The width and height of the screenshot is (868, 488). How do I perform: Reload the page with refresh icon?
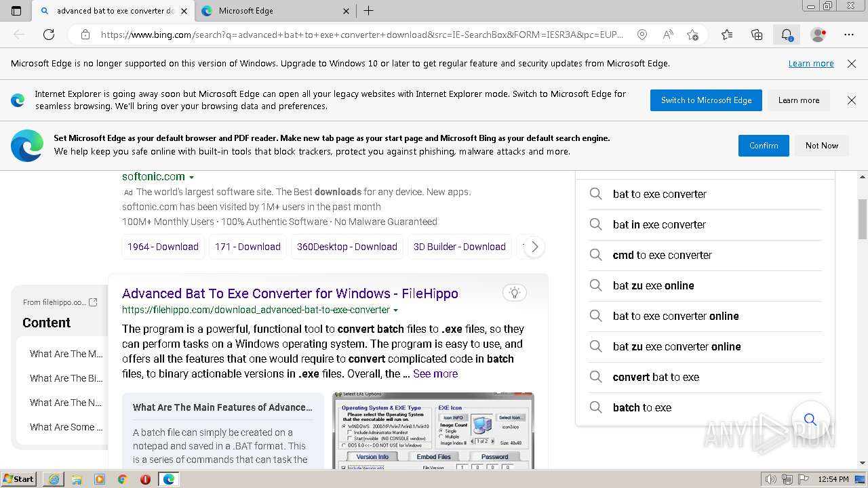point(49,35)
